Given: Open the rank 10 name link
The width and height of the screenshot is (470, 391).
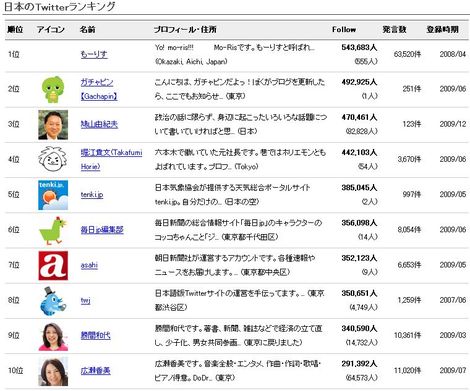Looking at the screenshot, I should pyautogui.click(x=95, y=371).
